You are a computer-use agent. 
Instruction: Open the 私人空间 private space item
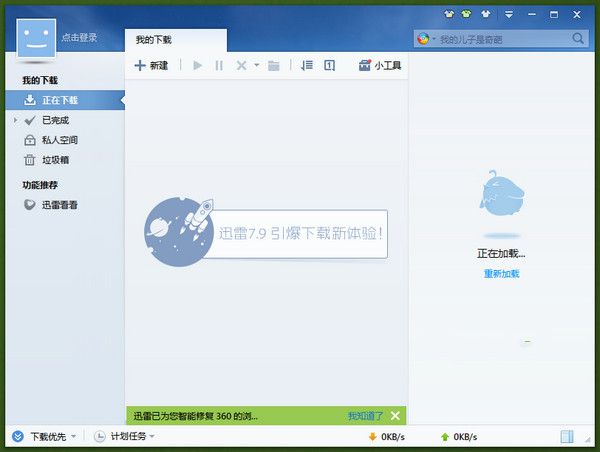coord(59,140)
